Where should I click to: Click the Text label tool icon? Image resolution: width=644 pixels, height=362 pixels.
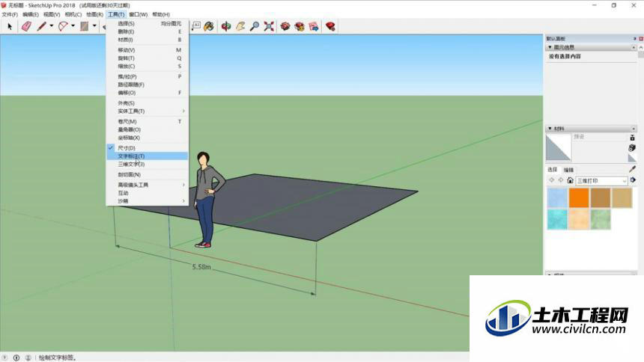196,27
